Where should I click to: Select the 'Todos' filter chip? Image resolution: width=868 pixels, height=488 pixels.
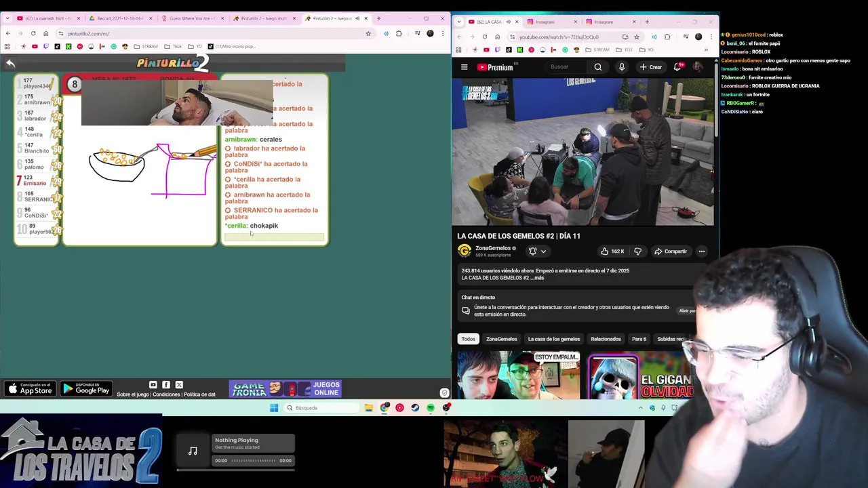point(469,339)
